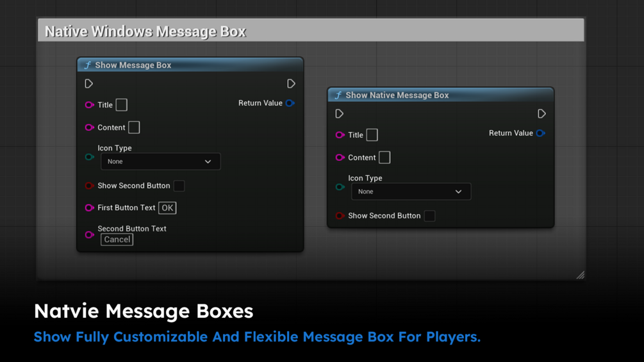Toggle Show Second Button checkbox on Show Message Box
Screen dimensions: 644x362
pos(179,186)
